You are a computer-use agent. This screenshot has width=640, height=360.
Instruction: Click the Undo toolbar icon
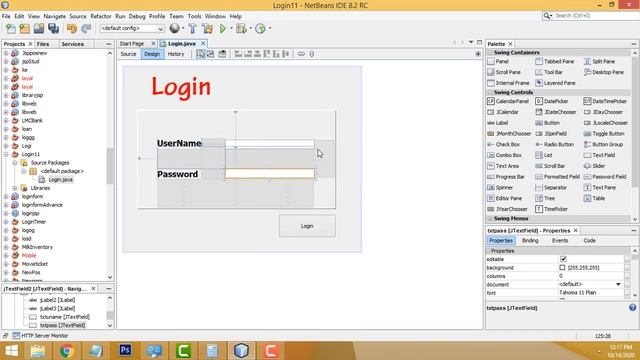click(x=72, y=28)
